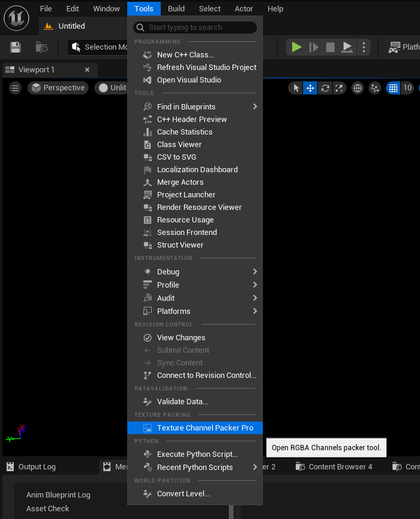Image resolution: width=420 pixels, height=519 pixels.
Task: Open Project Launcher
Action: tap(195, 195)
